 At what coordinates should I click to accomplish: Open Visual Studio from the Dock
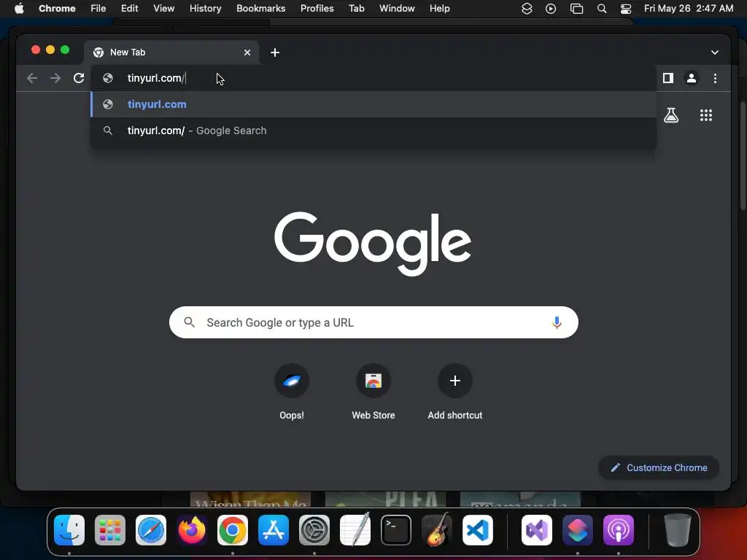pyautogui.click(x=537, y=530)
